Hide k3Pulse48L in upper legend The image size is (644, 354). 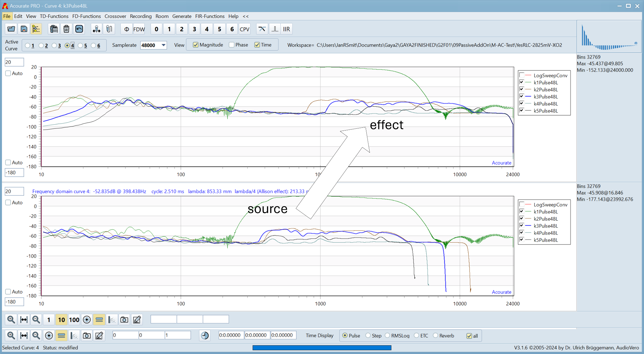click(522, 96)
